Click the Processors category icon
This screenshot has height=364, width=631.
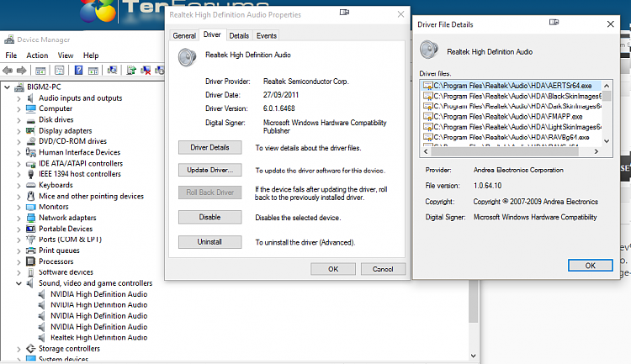(x=30, y=261)
